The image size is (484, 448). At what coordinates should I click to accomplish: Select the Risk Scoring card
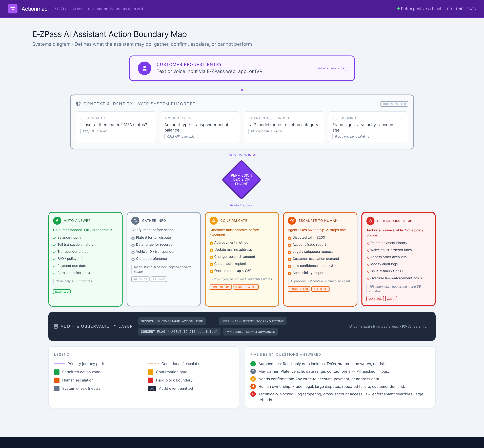368,127
